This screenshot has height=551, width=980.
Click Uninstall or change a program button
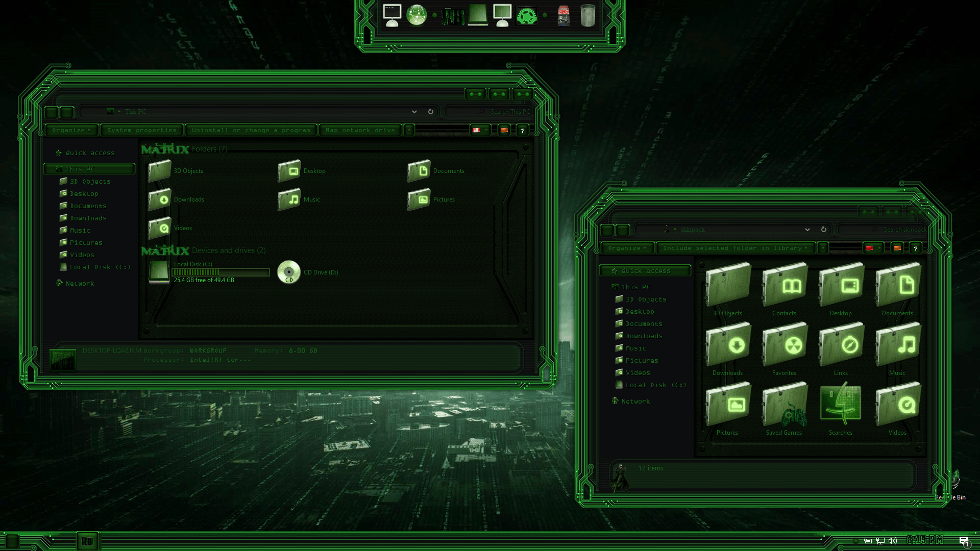[x=250, y=130]
